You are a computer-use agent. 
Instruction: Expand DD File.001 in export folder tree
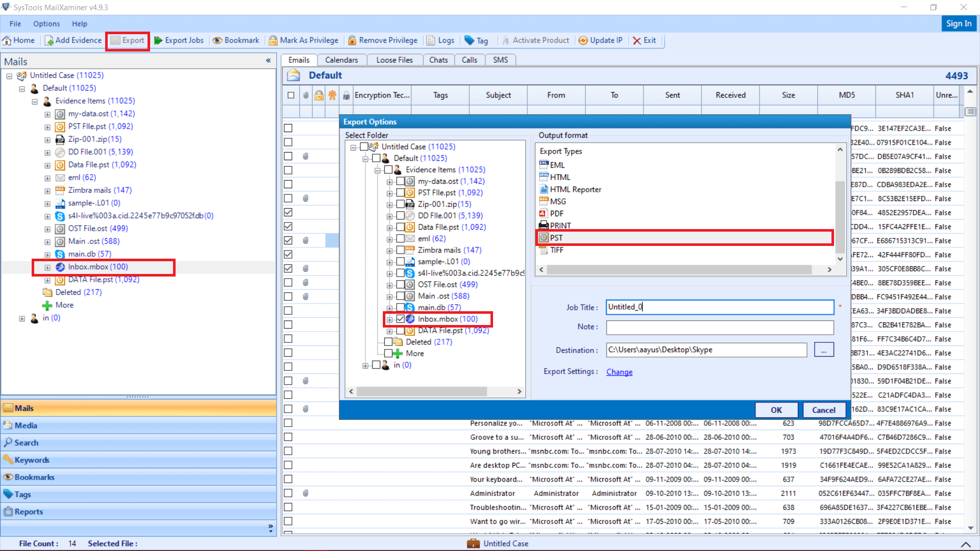pos(389,216)
